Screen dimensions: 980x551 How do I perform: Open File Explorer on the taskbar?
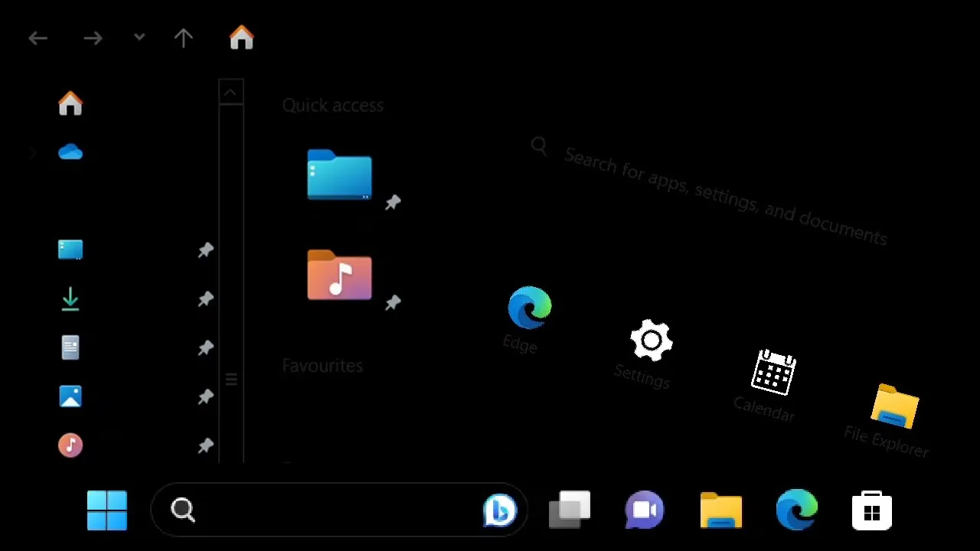(x=721, y=510)
